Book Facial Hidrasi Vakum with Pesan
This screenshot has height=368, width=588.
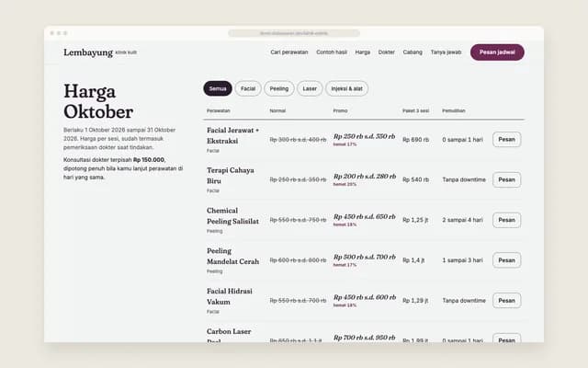[506, 301]
